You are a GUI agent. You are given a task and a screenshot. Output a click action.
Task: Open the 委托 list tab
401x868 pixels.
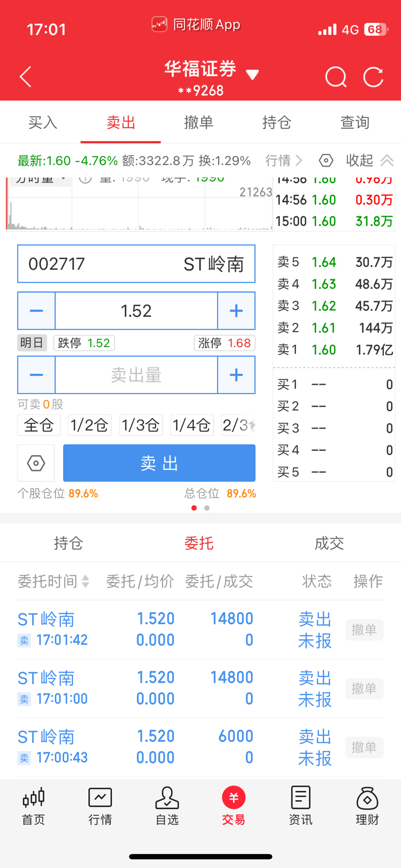[x=199, y=543]
